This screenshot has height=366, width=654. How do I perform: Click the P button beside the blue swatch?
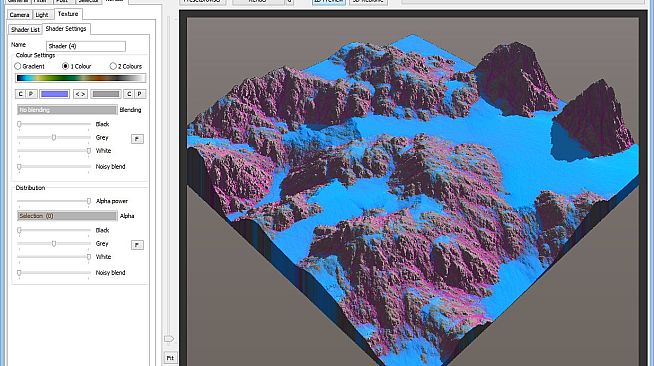[31, 94]
